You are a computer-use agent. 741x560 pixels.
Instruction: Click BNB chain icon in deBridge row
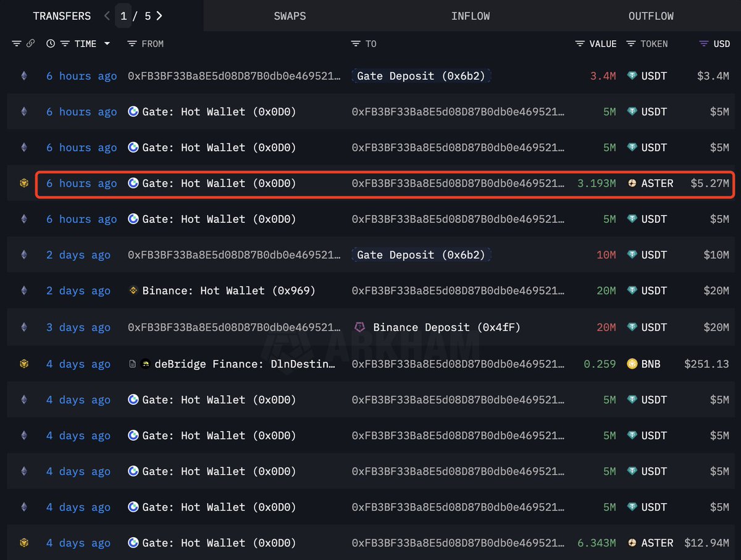pyautogui.click(x=24, y=364)
